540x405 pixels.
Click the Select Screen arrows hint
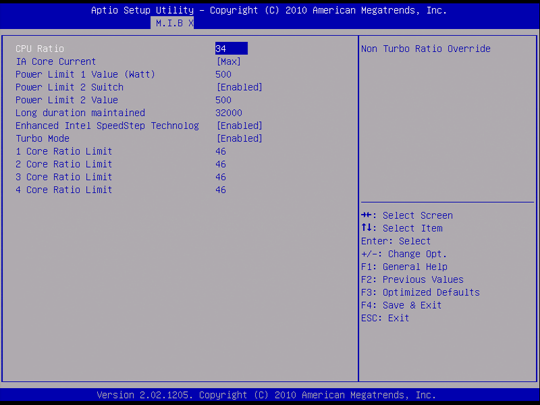pyautogui.click(x=407, y=215)
